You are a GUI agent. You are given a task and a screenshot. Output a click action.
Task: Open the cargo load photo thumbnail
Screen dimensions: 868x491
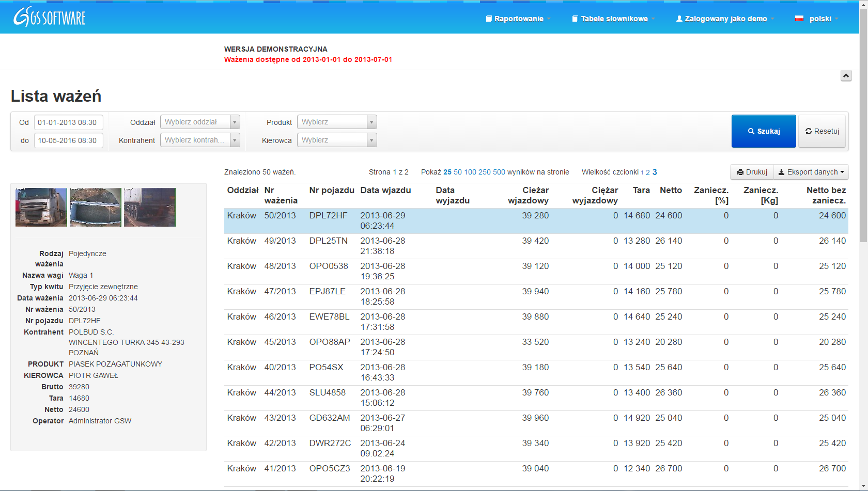click(96, 207)
